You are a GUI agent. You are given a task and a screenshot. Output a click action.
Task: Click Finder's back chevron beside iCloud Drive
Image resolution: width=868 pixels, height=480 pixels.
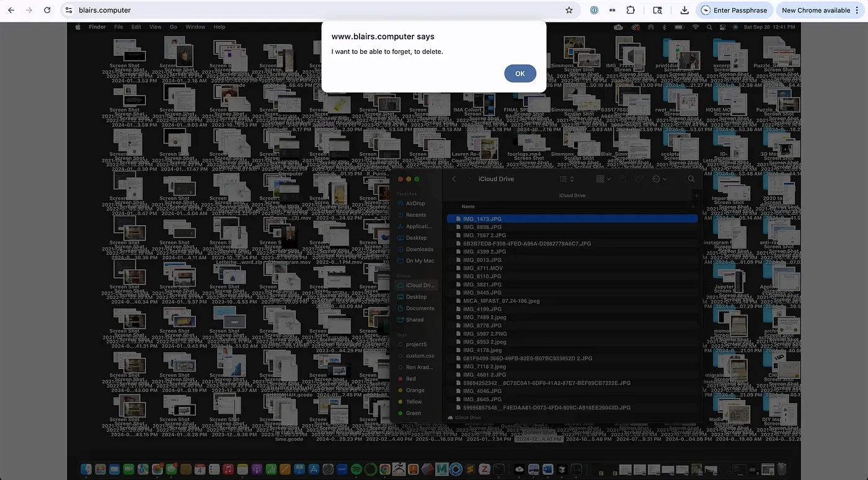tap(454, 179)
